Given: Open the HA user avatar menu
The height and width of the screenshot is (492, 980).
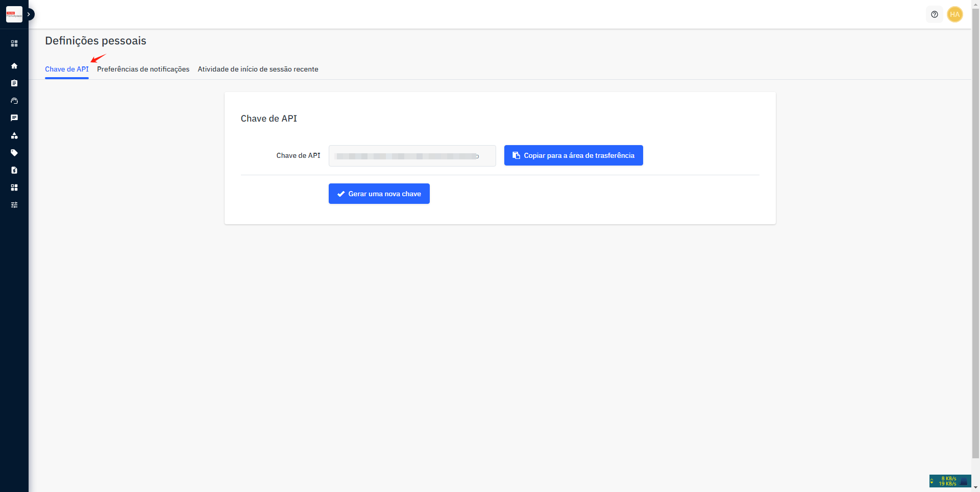Looking at the screenshot, I should pos(954,14).
